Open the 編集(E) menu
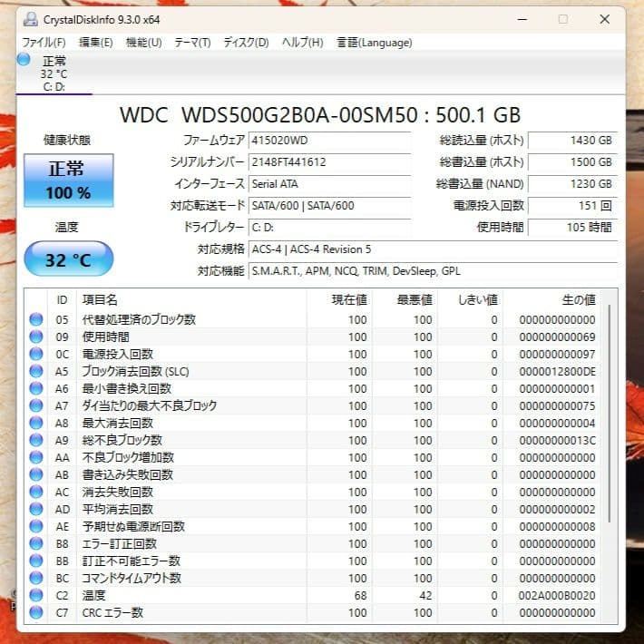The height and width of the screenshot is (644, 644). 96,43
